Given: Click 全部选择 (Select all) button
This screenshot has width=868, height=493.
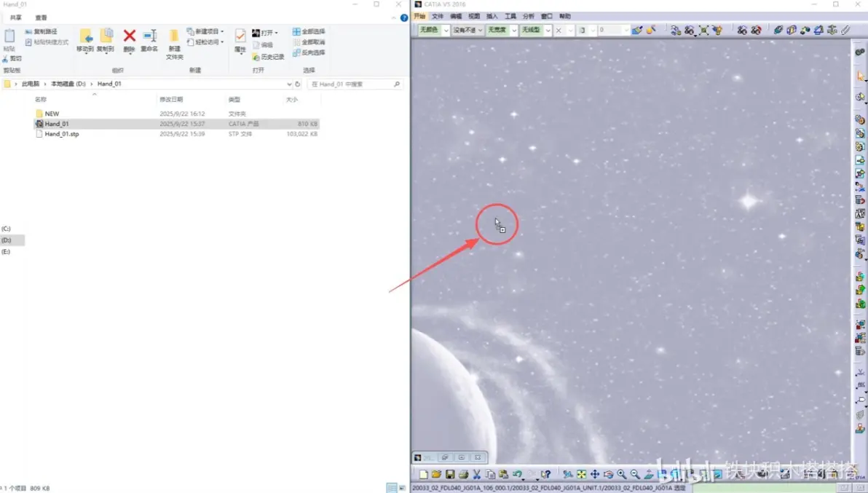Looking at the screenshot, I should [309, 31].
